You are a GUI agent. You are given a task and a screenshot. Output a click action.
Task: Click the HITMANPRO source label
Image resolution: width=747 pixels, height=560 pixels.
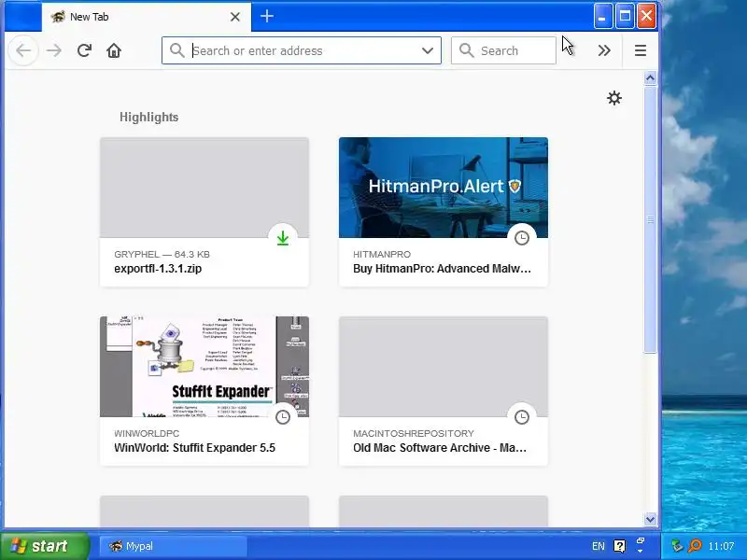382,254
